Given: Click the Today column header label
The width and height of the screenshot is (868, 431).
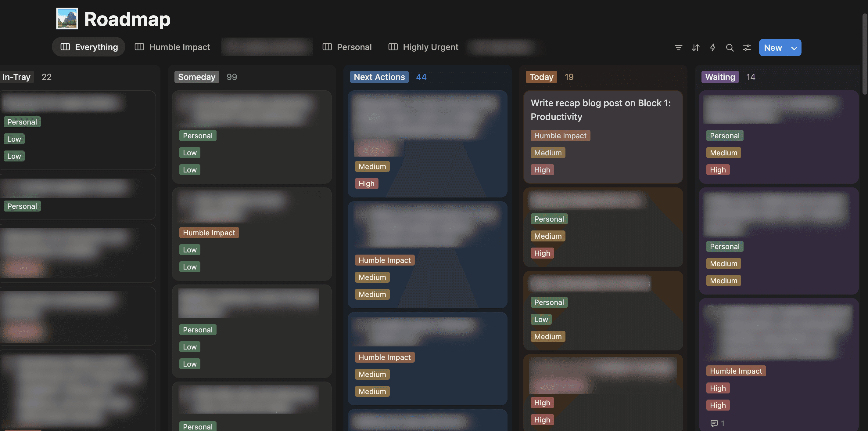Looking at the screenshot, I should pos(541,77).
